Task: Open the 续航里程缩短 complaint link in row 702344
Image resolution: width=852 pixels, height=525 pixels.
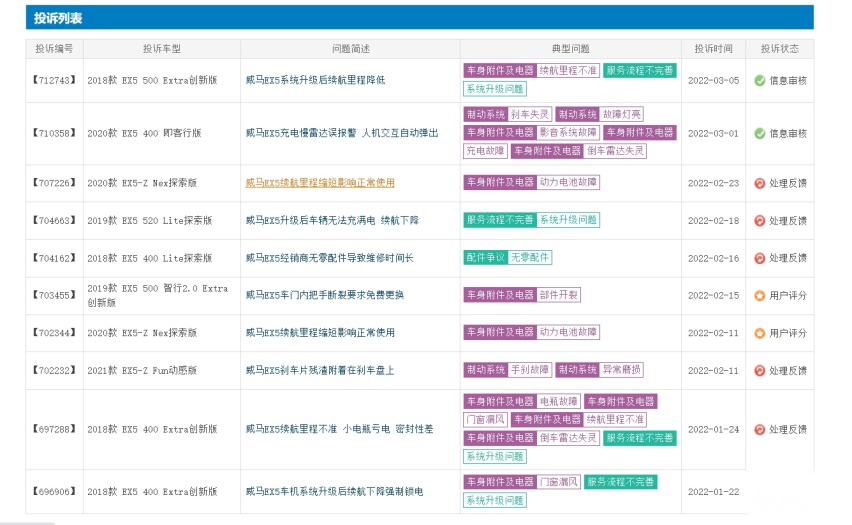Action: pyautogui.click(x=320, y=333)
